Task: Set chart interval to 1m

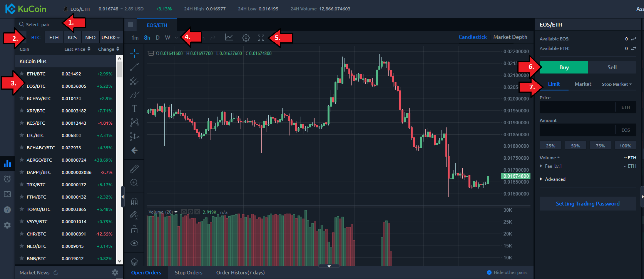Action: click(x=135, y=38)
